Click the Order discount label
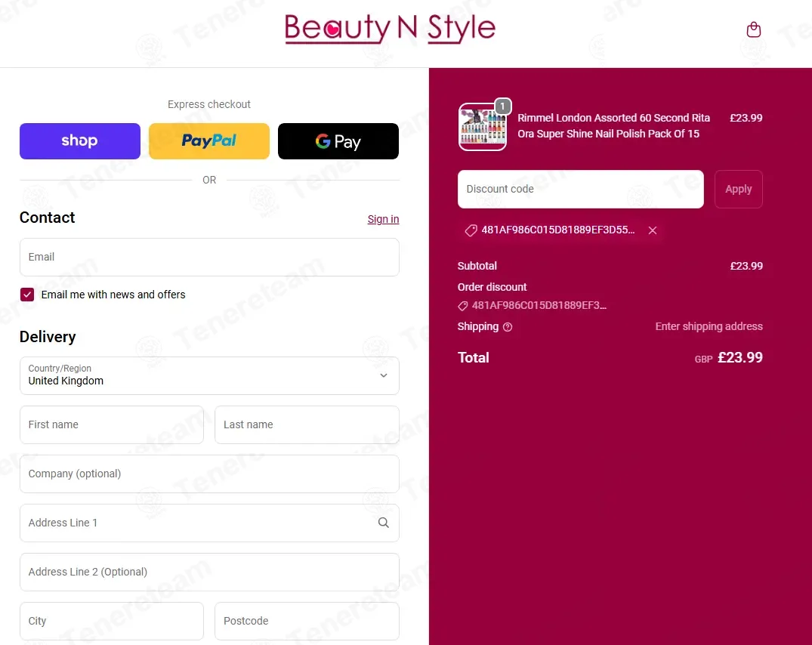812x645 pixels. pyautogui.click(x=492, y=287)
